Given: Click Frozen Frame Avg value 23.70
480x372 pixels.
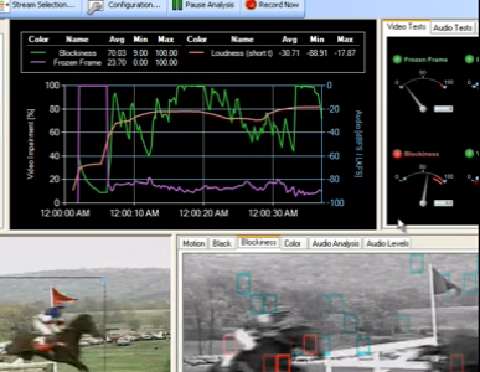Looking at the screenshot, I should point(117,62).
